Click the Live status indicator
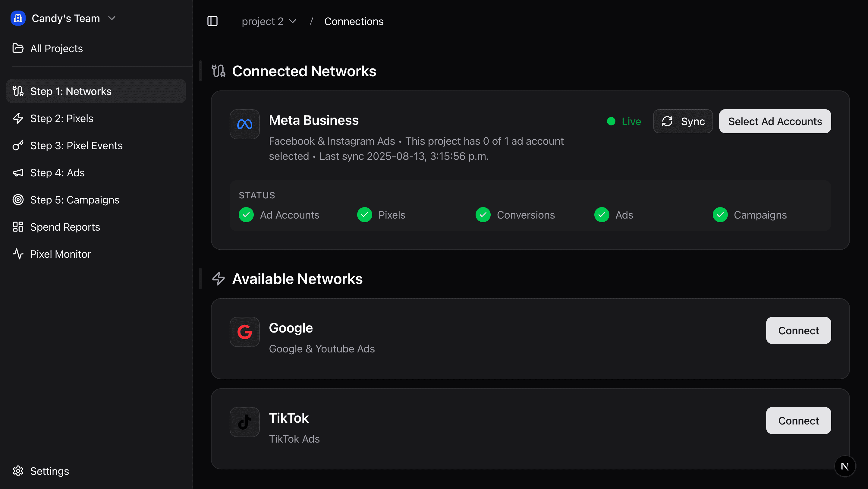The image size is (868, 489). (x=624, y=121)
